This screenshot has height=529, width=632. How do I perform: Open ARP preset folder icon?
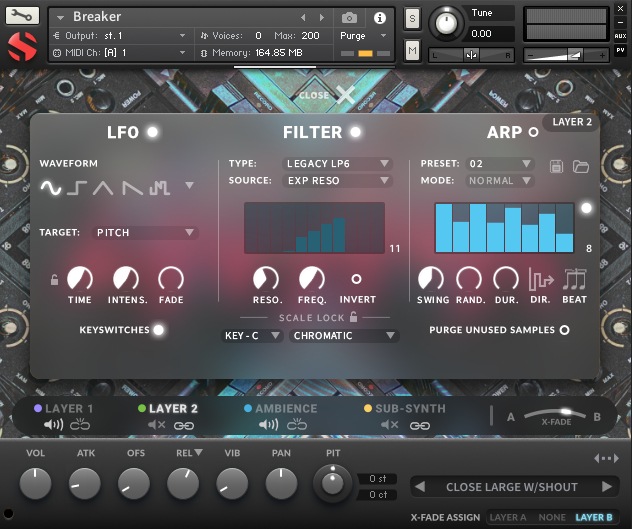click(x=581, y=165)
